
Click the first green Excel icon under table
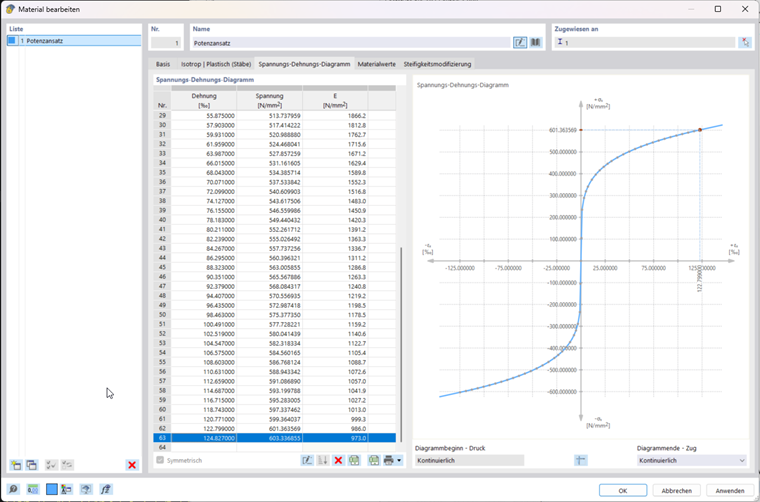(354, 460)
